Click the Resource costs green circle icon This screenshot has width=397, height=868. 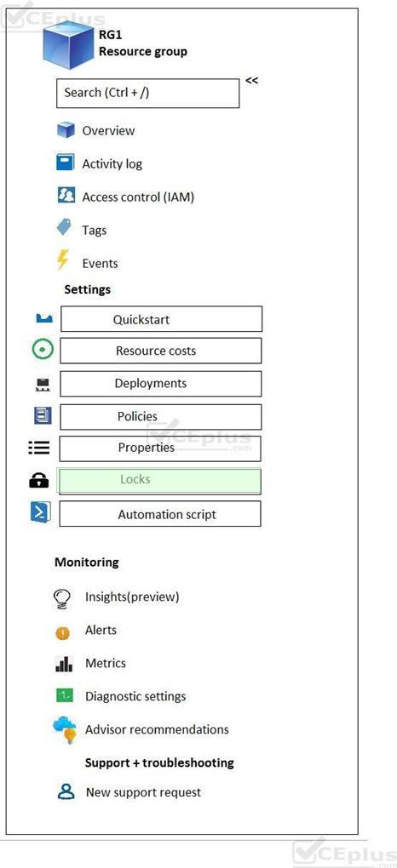click(43, 350)
